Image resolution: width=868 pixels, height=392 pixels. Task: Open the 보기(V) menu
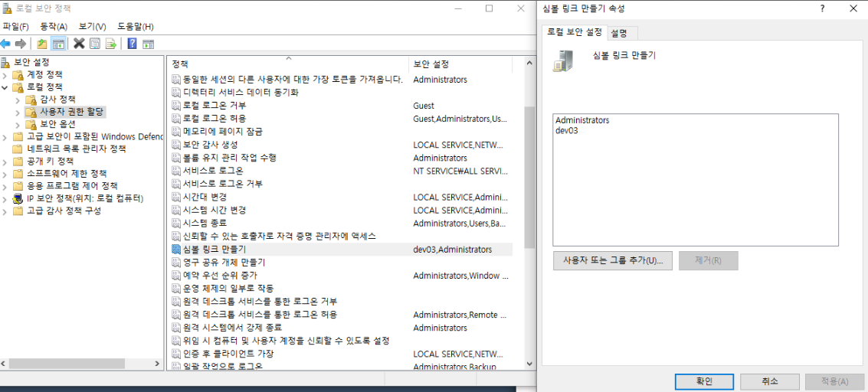pyautogui.click(x=93, y=27)
